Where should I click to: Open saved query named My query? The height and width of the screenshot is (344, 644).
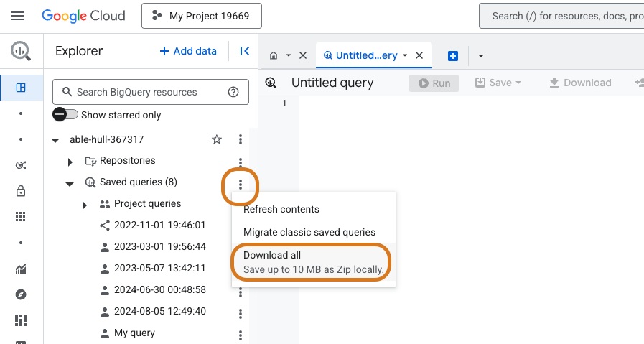pyautogui.click(x=134, y=333)
